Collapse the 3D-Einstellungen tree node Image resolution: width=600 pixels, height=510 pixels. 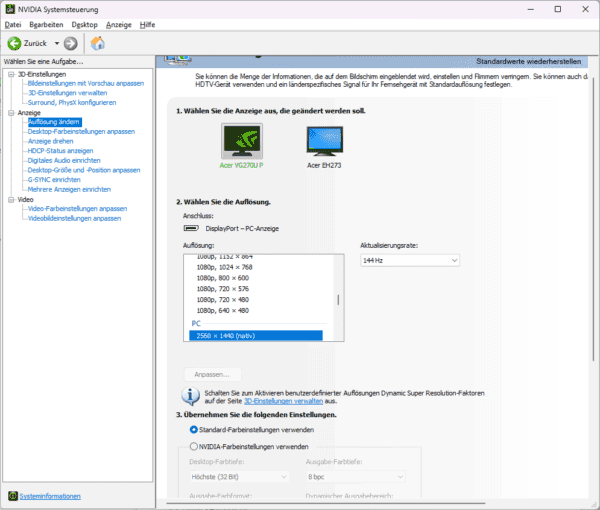11,74
